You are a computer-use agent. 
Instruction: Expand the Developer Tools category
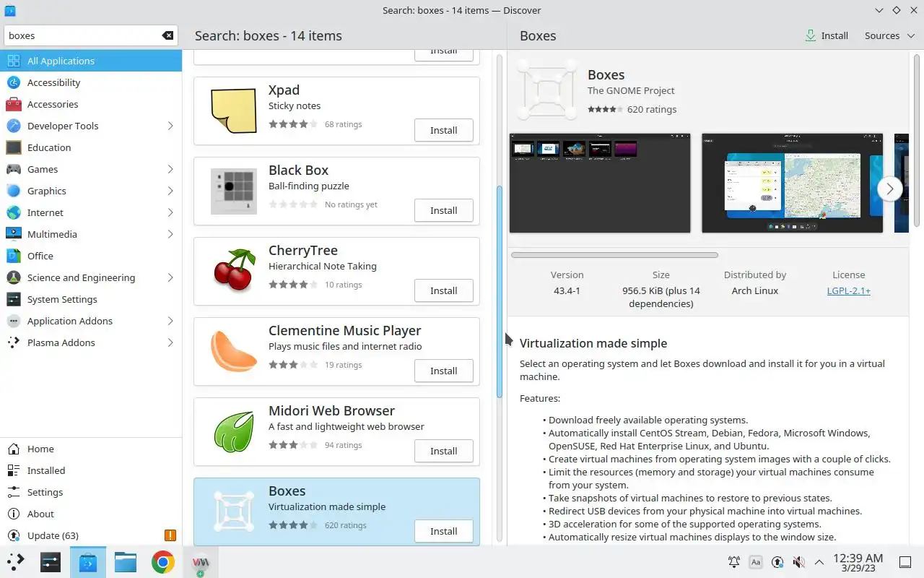coord(170,126)
